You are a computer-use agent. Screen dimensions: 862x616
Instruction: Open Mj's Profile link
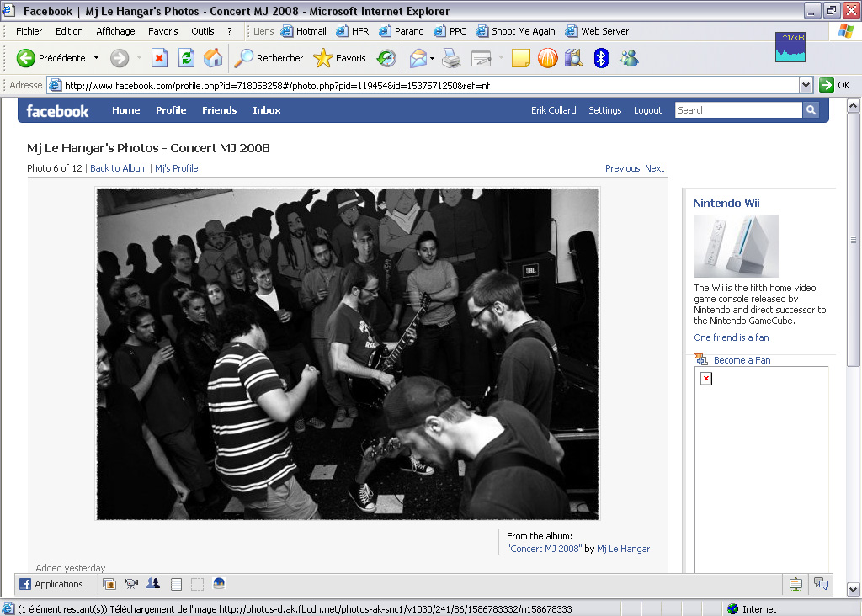click(x=177, y=168)
